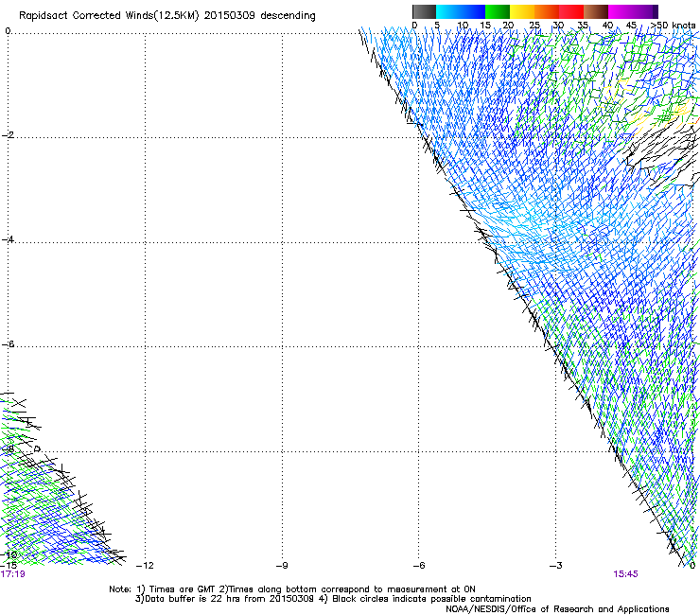Click the '>50 knots' legend label
The height and width of the screenshot is (615, 700).
point(673,25)
